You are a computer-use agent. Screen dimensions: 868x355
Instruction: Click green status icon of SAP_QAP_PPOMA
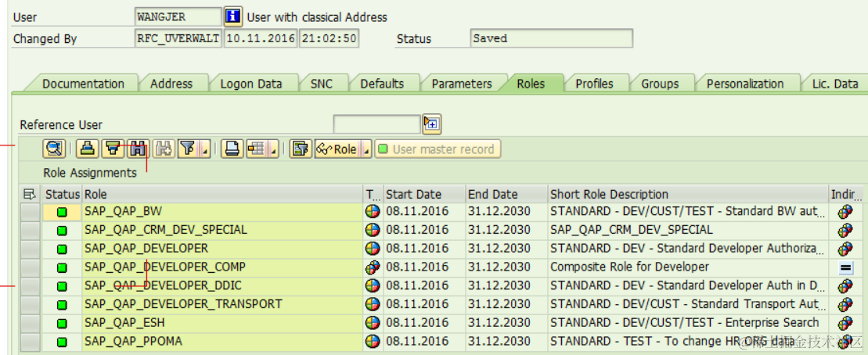click(x=62, y=341)
